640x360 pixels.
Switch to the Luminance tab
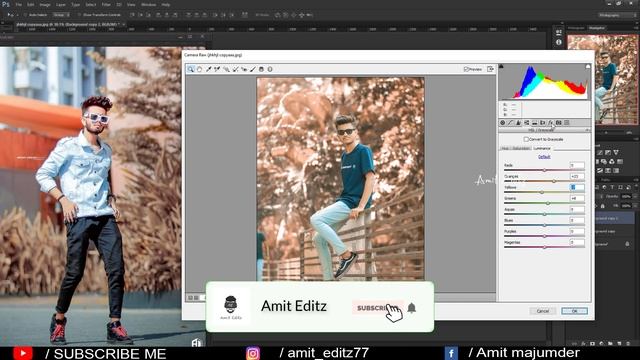(x=542, y=148)
